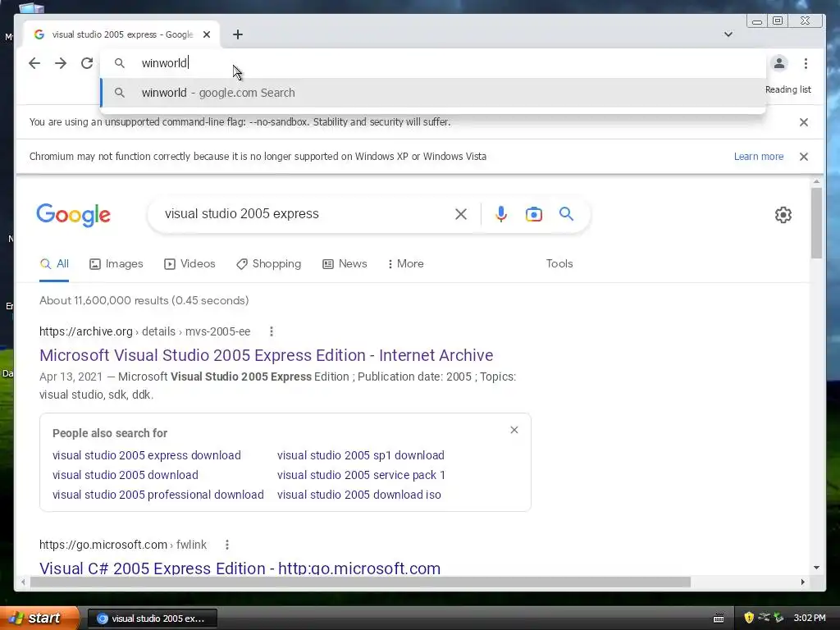The width and height of the screenshot is (840, 630).
Task: Open the Reading list
Action: (x=788, y=89)
